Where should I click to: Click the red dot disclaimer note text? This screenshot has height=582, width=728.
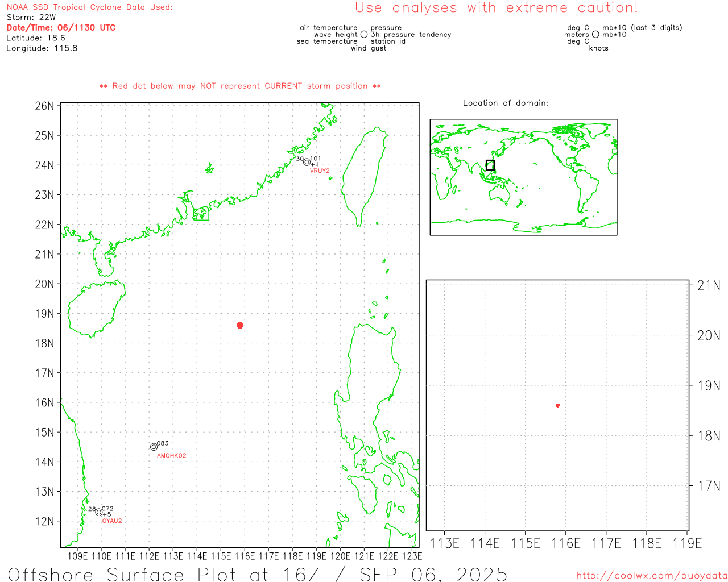(240, 86)
